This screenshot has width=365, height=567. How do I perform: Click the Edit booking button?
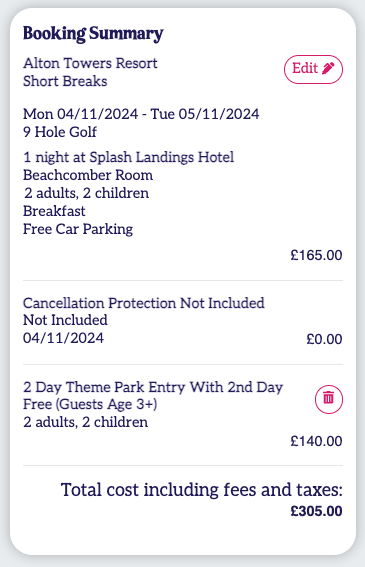tap(313, 69)
